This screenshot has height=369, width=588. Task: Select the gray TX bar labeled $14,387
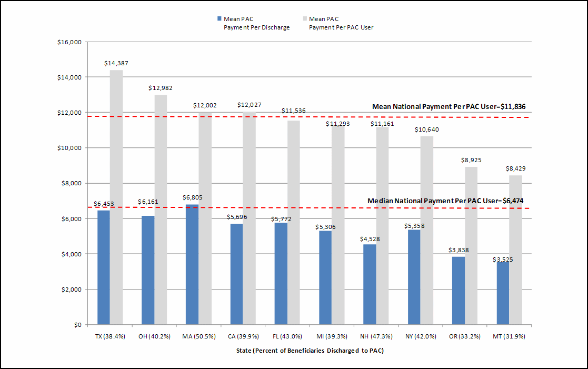click(x=116, y=197)
